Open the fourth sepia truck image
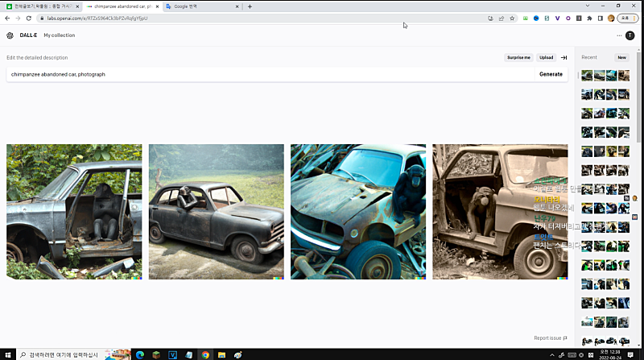644x360 pixels. 500,212
